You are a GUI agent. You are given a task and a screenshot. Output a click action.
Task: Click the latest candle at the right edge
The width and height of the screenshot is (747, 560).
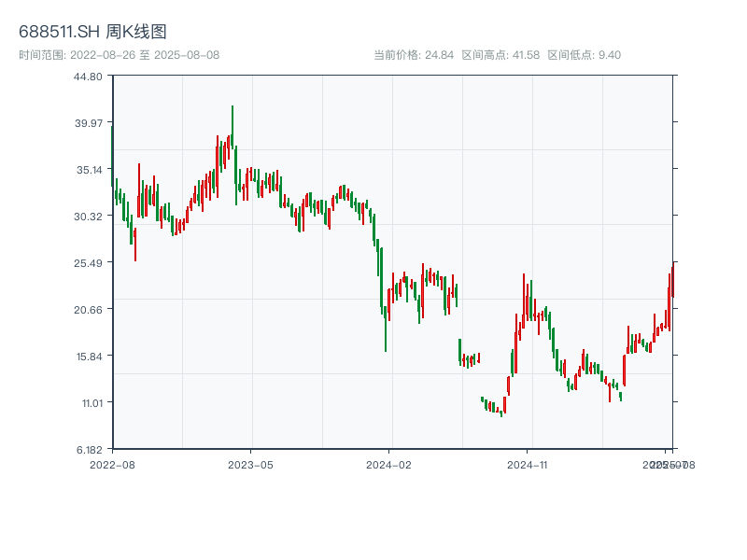click(x=672, y=280)
